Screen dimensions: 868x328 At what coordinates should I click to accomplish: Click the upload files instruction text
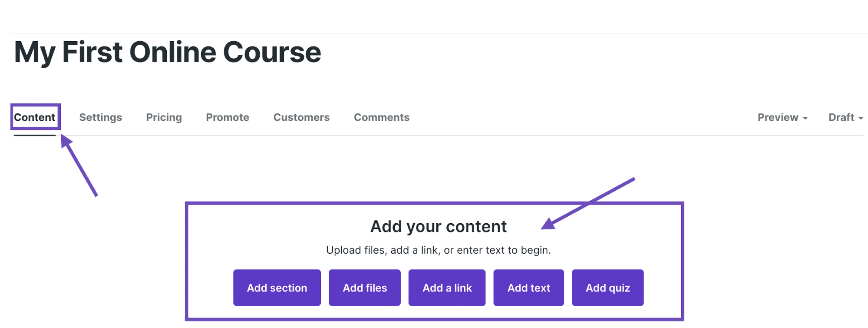(x=439, y=250)
